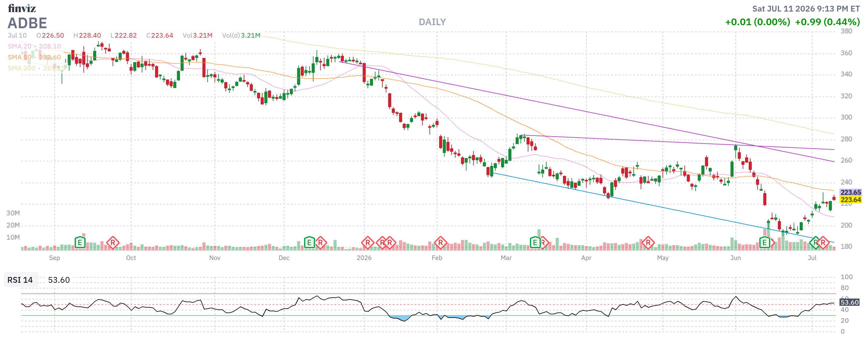The image size is (868, 341).
Task: Open the October R diamond marker
Action: pyautogui.click(x=113, y=242)
